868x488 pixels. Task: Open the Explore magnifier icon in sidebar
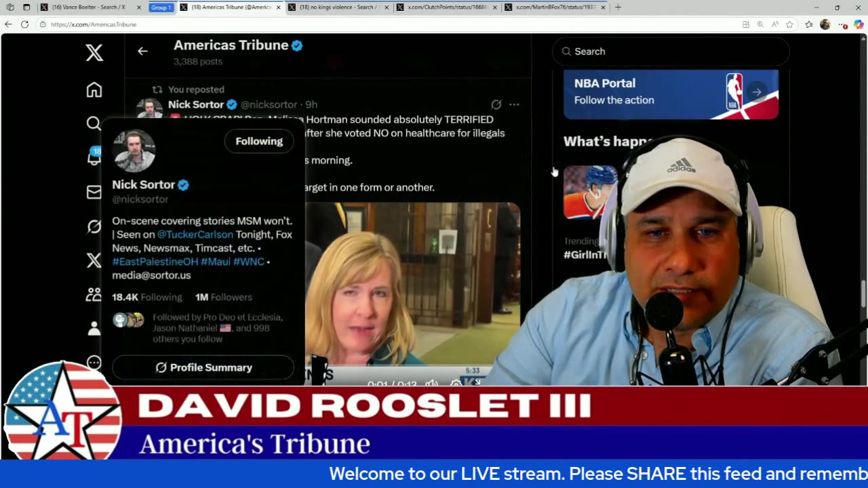click(94, 123)
